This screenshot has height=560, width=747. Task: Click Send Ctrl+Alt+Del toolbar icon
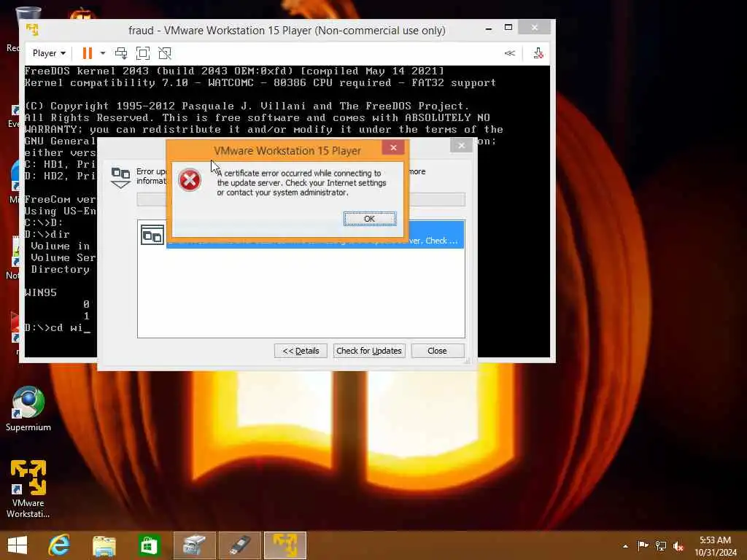click(121, 52)
